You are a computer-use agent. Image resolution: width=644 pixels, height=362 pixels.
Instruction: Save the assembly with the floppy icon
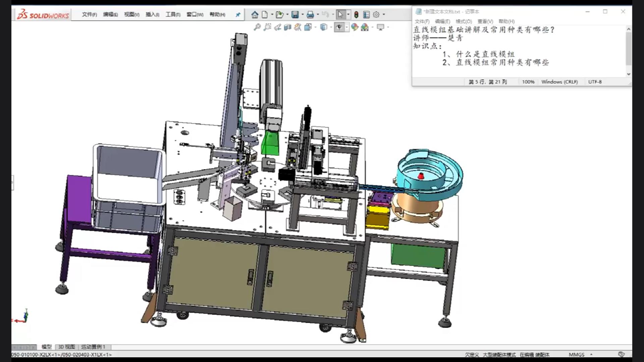click(x=295, y=14)
